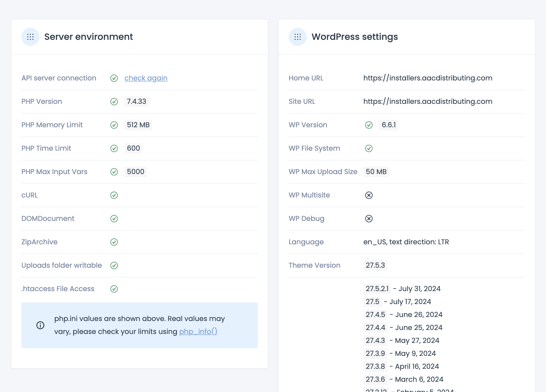Screen dimensions: 546x392
Task: Click check icon beside API server connection
Action: coord(114,78)
